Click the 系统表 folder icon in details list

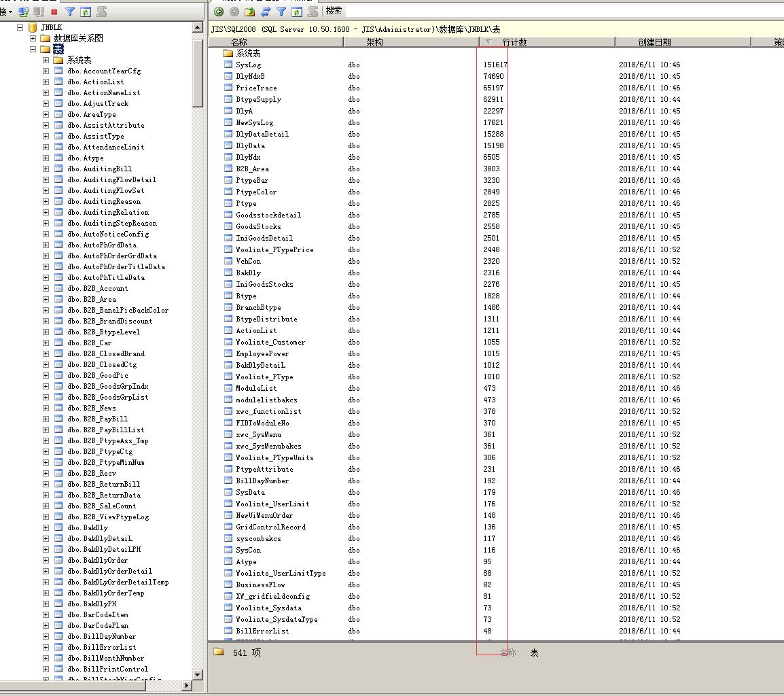click(228, 53)
